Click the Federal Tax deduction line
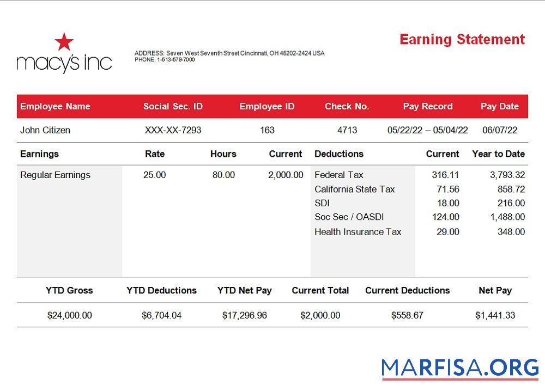The width and height of the screenshot is (545, 392). [x=338, y=175]
